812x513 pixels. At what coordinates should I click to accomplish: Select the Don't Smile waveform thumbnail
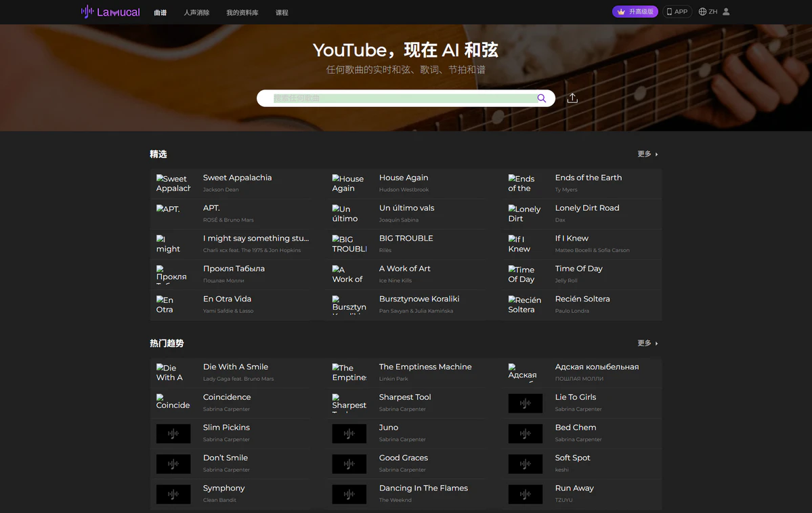pos(173,464)
